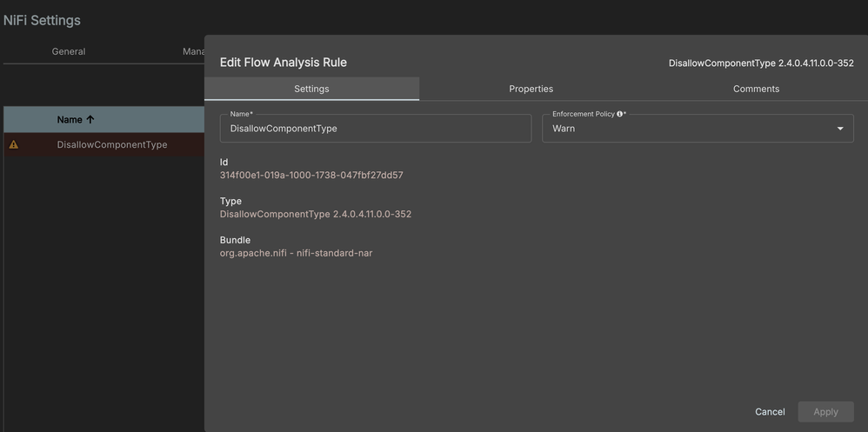This screenshot has height=432, width=868.
Task: Click the Name column header
Action: click(70, 120)
